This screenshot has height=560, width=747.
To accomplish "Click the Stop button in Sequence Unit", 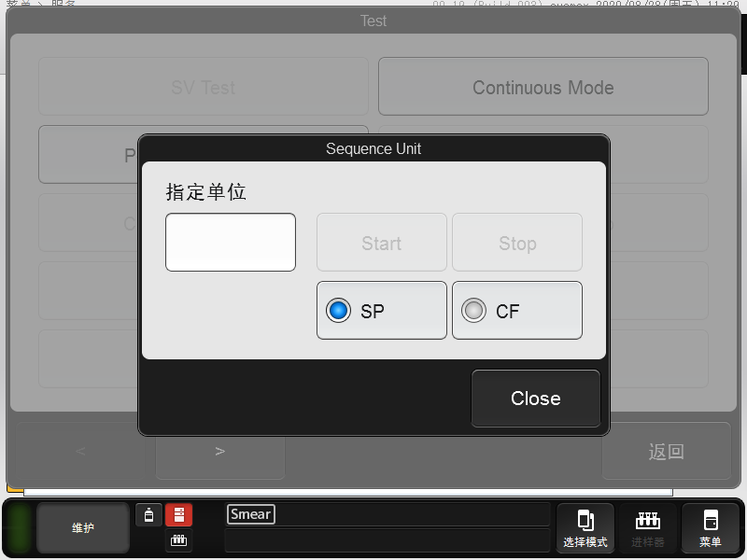I will click(517, 243).
